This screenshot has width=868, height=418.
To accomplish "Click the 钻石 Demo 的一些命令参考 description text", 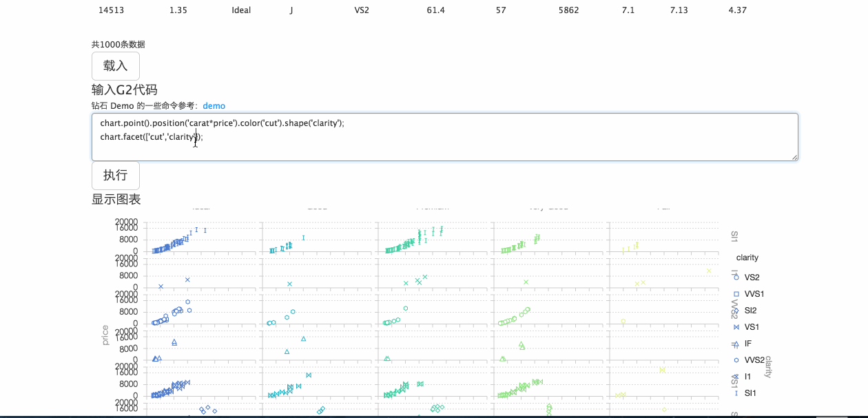I will (144, 106).
